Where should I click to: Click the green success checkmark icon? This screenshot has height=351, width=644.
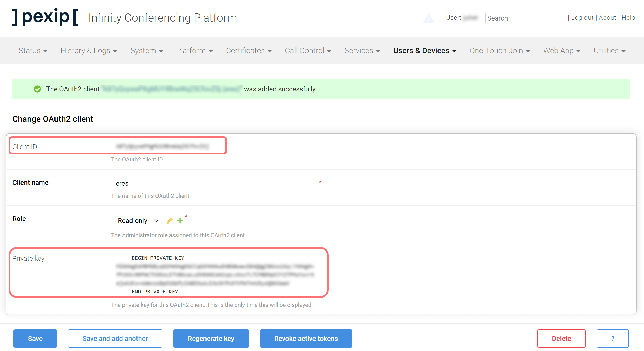(37, 89)
